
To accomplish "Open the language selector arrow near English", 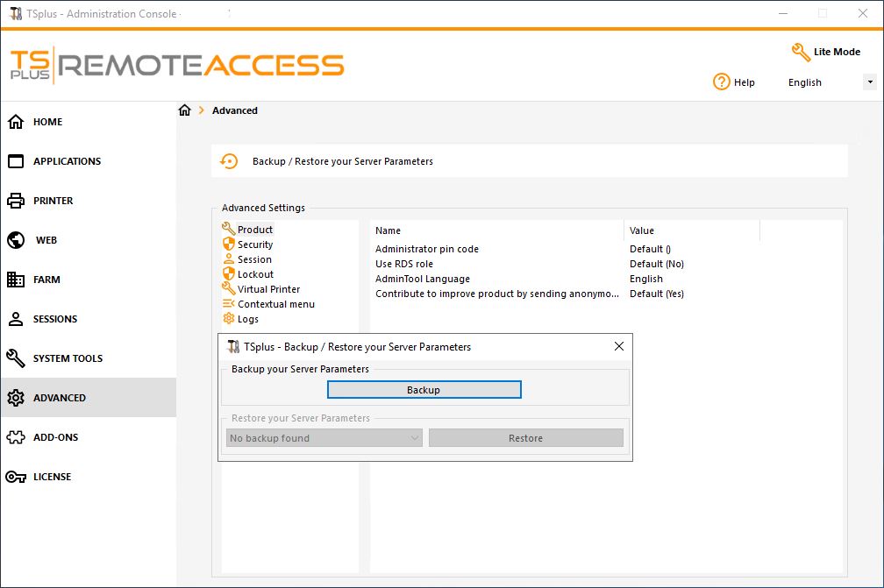I will 871,81.
